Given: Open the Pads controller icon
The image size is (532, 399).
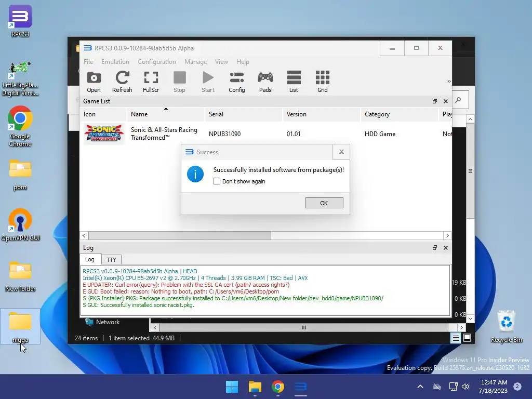Looking at the screenshot, I should (x=265, y=82).
